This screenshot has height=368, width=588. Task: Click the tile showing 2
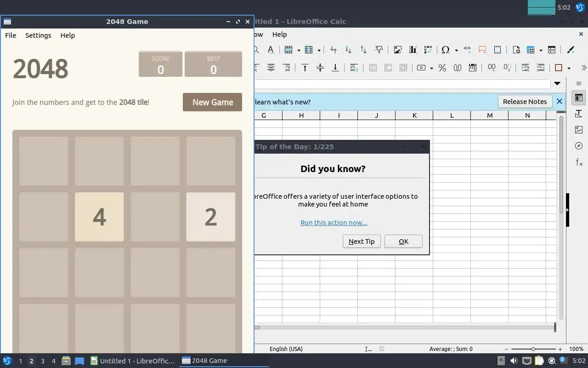point(210,217)
